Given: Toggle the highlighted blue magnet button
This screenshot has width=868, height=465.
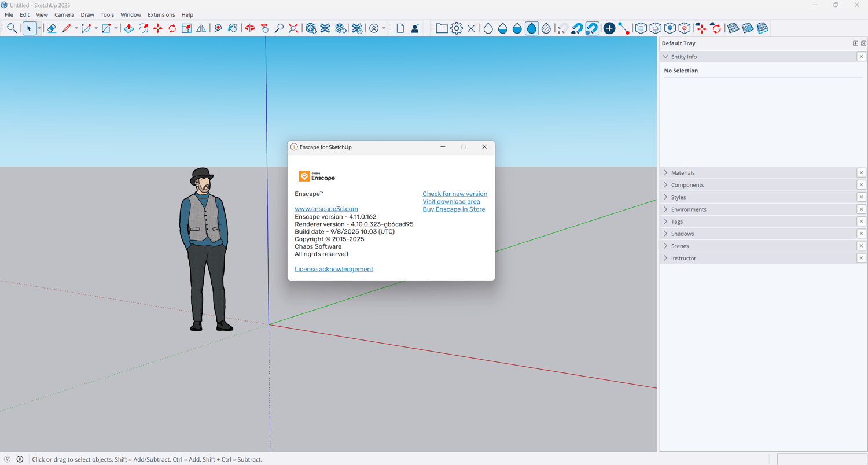Looking at the screenshot, I should click(x=592, y=28).
